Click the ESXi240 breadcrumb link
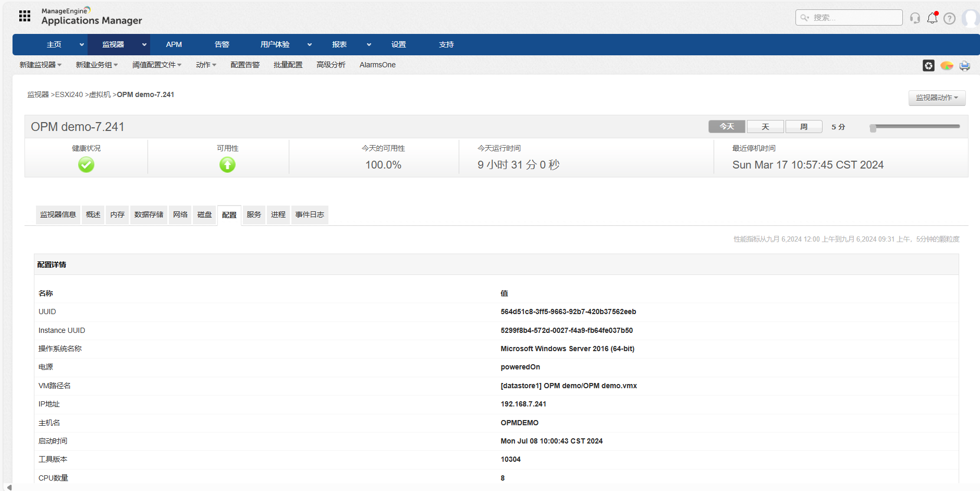The height and width of the screenshot is (491, 980). 69,94
